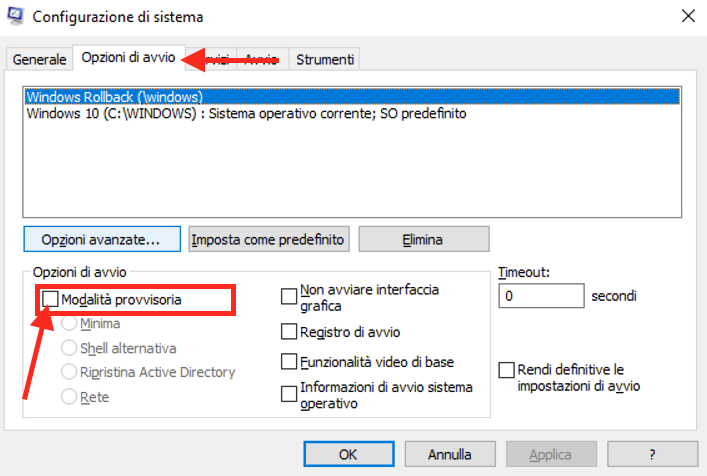
Task: Enable Rendi definitive le impostazioni di avvio
Action: coord(506,370)
